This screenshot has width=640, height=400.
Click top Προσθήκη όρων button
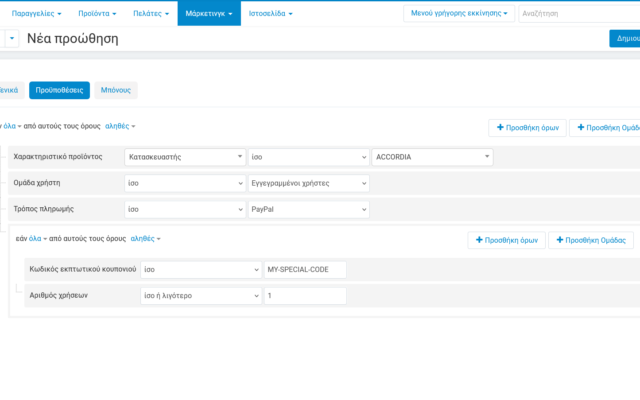coord(526,128)
